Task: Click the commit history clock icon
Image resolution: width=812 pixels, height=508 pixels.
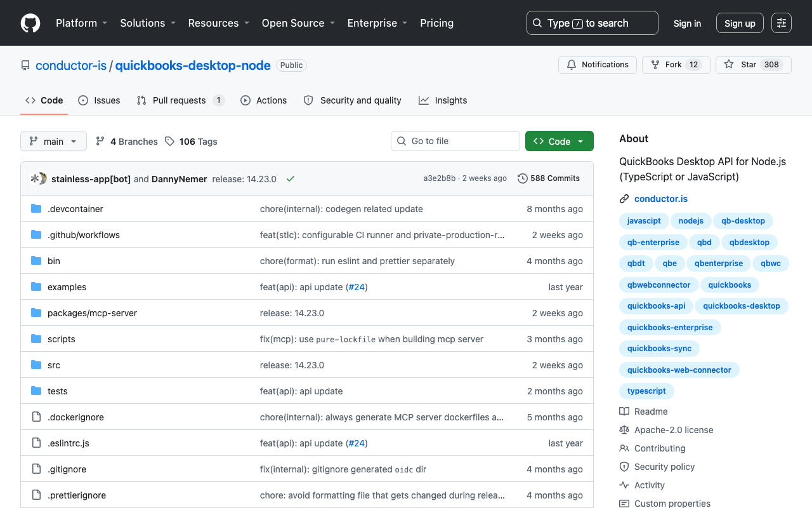Action: pyautogui.click(x=523, y=178)
